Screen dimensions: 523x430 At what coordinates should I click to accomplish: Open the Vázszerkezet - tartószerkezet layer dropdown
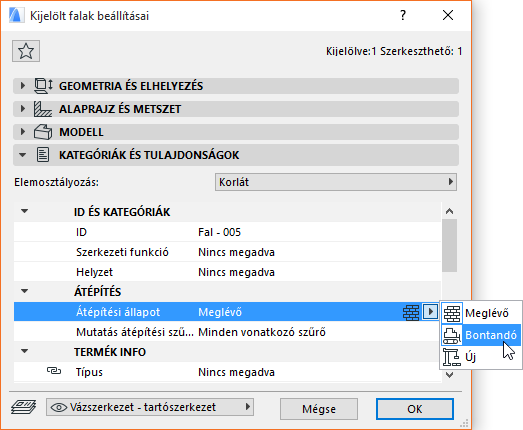point(150,407)
